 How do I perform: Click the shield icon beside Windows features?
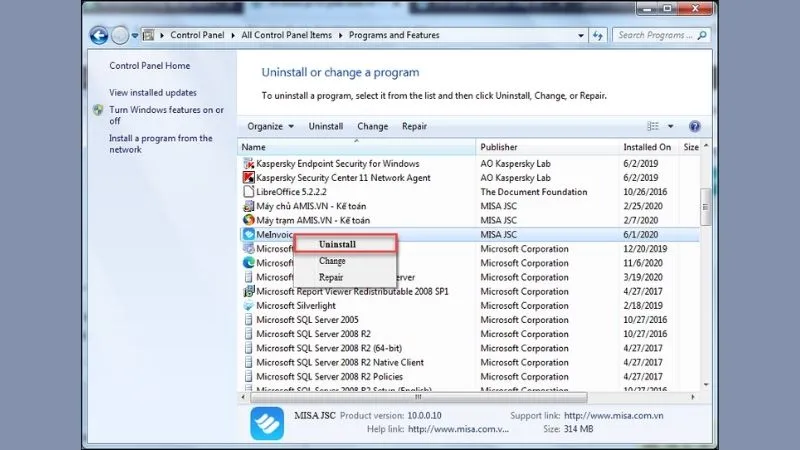pos(98,110)
